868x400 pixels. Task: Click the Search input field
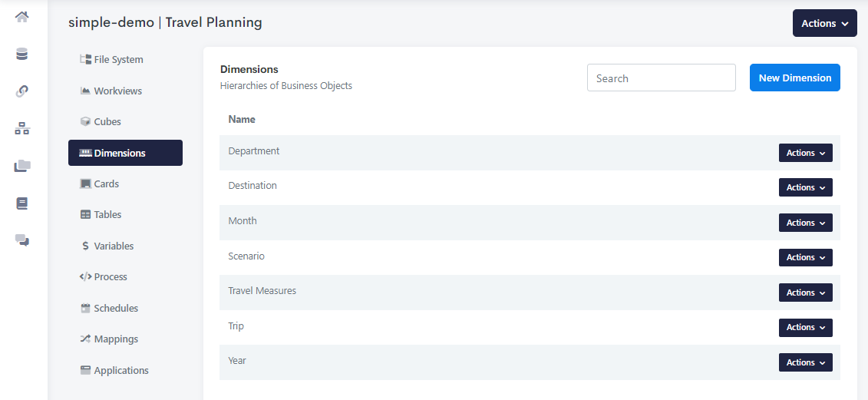(x=661, y=78)
